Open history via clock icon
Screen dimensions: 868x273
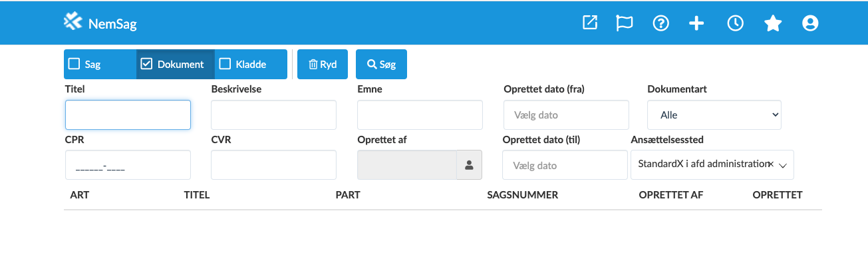pyautogui.click(x=735, y=23)
